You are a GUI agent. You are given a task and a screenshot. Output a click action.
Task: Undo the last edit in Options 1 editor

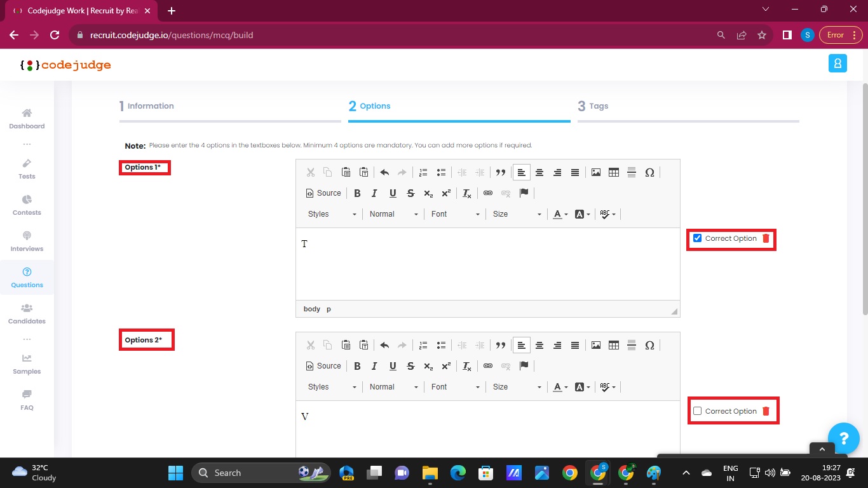click(384, 172)
